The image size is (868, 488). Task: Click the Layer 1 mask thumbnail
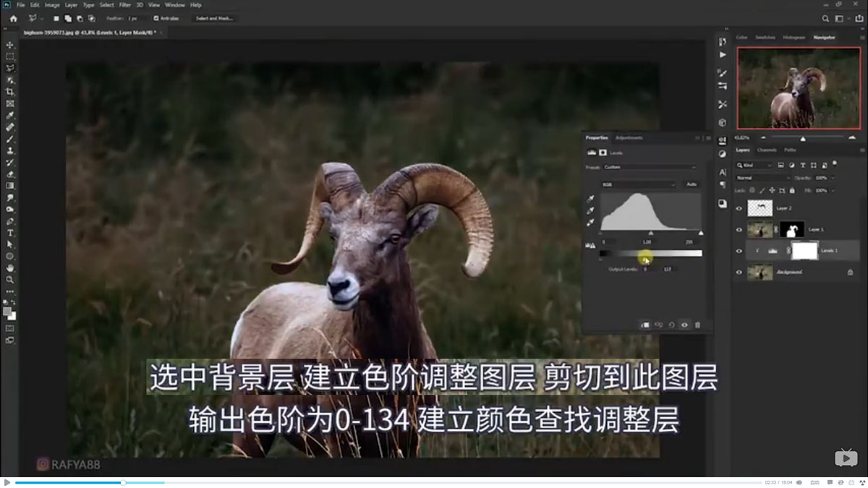791,229
